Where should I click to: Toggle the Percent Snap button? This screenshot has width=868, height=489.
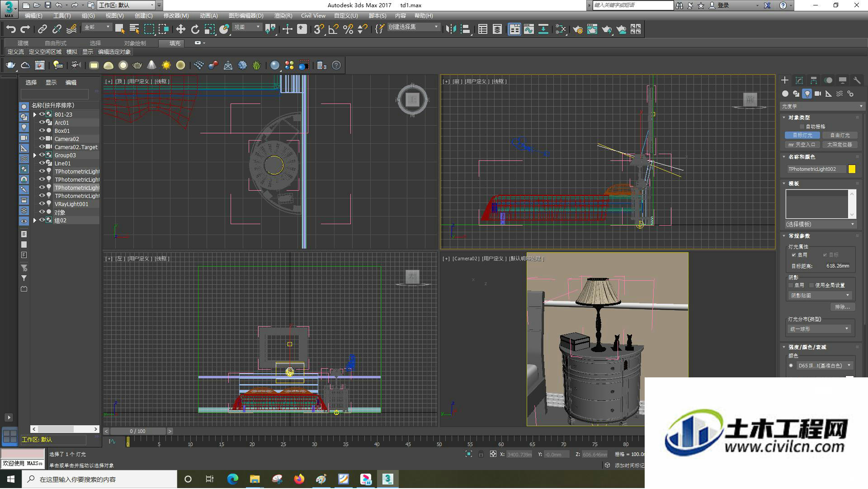pos(348,29)
